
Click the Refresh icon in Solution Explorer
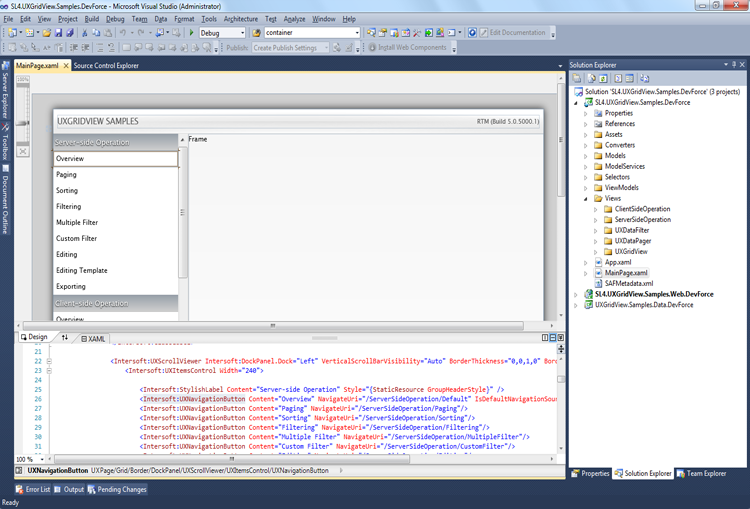tap(603, 78)
